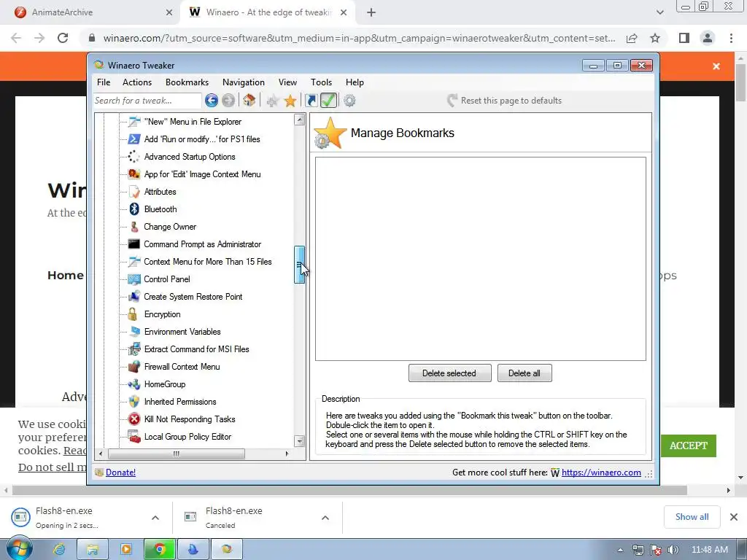Click the Bookmark this tweak icon with plus star
Image resolution: width=747 pixels, height=560 pixels.
coord(272,101)
